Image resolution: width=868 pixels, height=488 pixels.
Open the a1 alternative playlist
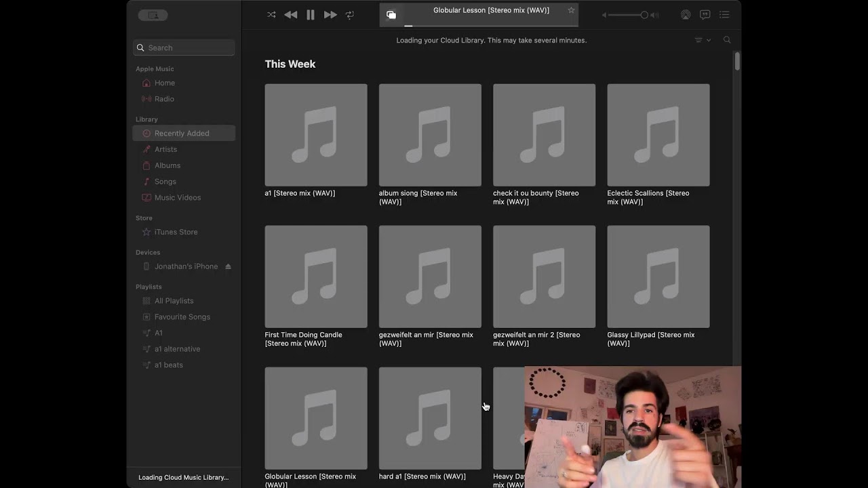click(x=177, y=349)
